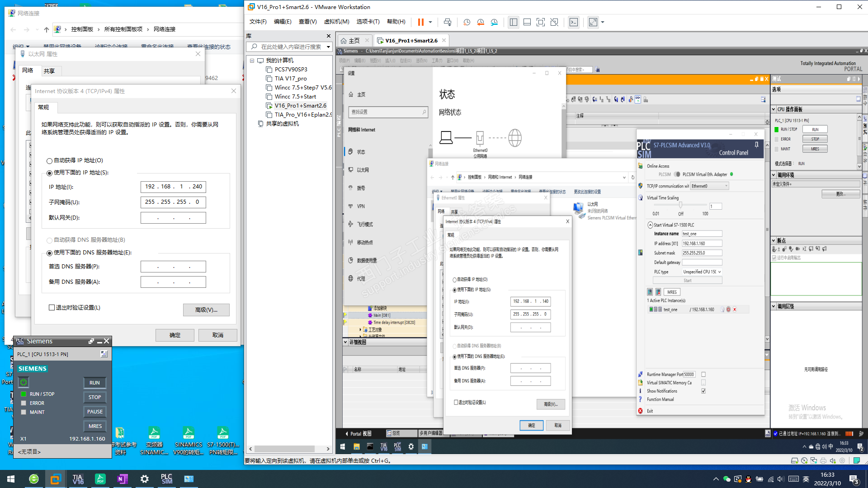This screenshot has height=488, width=868.
Task: Open TIA V16 from the Windows taskbar
Action: tap(78, 479)
